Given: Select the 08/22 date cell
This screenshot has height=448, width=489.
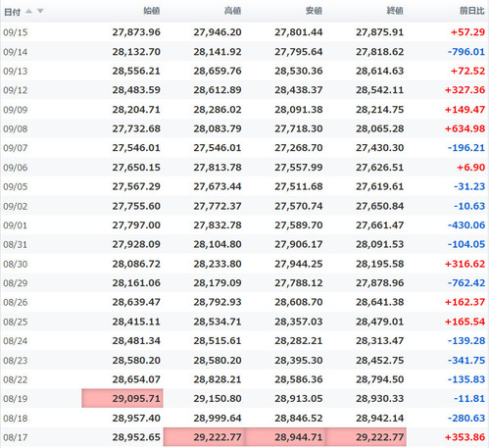Looking at the screenshot, I should pos(16,380).
